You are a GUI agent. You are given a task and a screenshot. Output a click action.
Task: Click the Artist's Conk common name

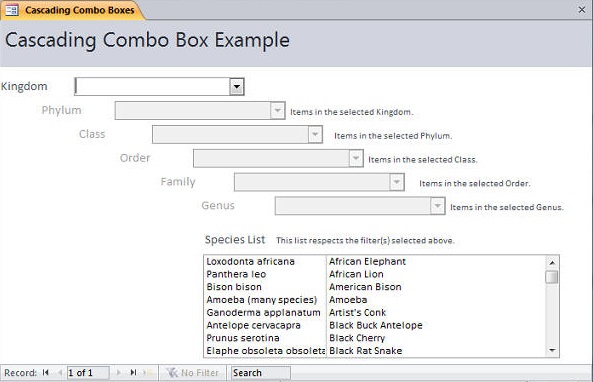pyautogui.click(x=357, y=313)
